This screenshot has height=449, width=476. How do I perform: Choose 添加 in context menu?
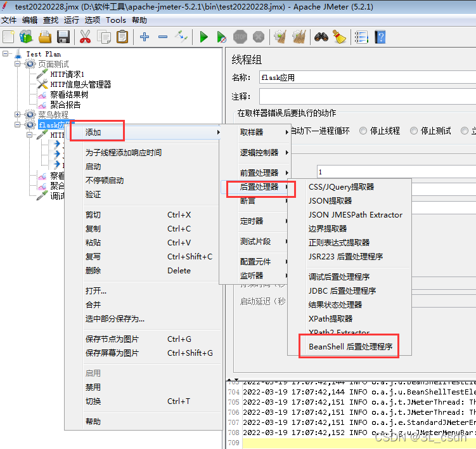(x=144, y=133)
